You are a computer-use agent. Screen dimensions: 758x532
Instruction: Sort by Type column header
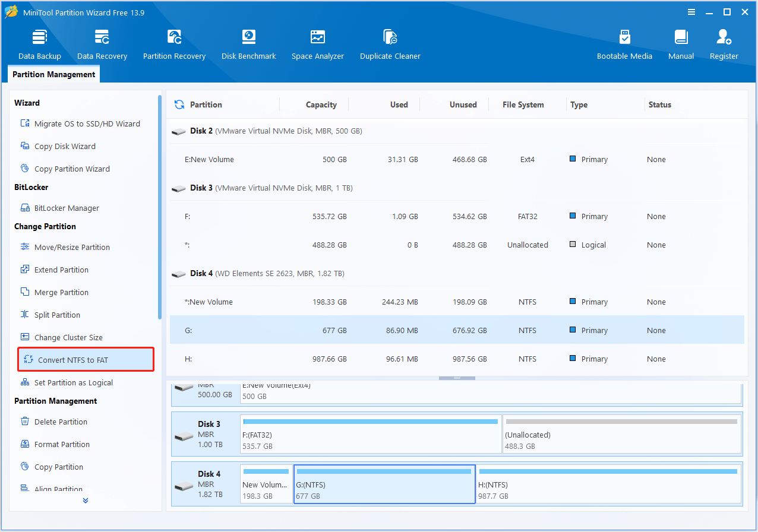tap(579, 104)
